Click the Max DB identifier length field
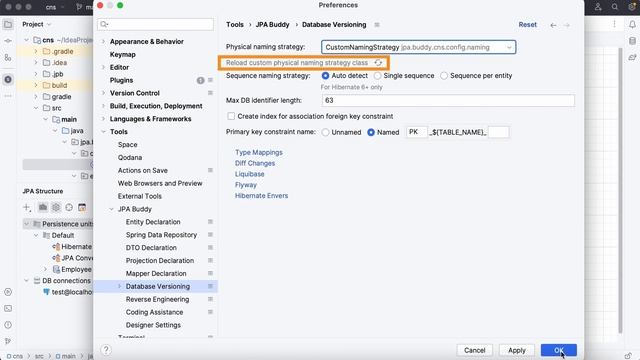Image resolution: width=640 pixels, height=360 pixels. pos(448,100)
